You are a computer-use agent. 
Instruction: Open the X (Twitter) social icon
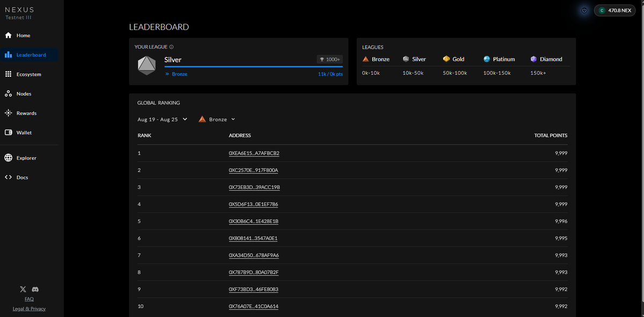(23, 289)
